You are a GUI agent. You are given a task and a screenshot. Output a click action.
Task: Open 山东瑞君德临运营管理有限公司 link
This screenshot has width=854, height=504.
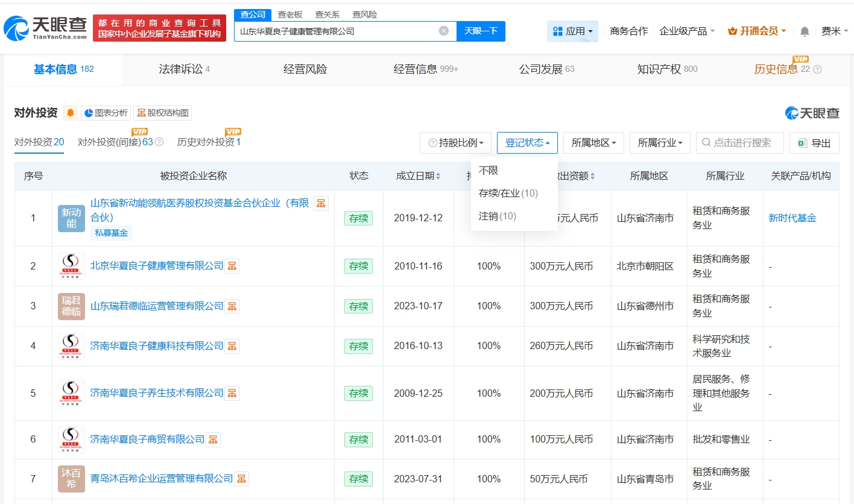point(157,306)
